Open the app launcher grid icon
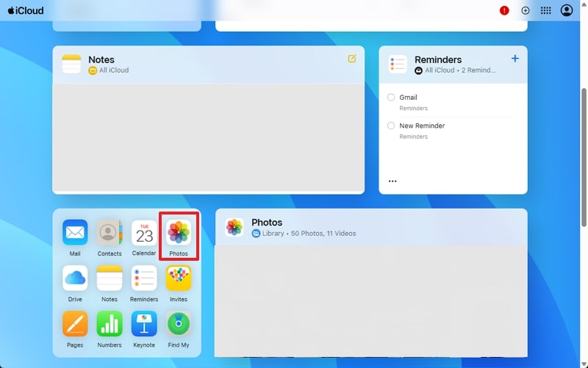588x368 pixels. (x=545, y=10)
